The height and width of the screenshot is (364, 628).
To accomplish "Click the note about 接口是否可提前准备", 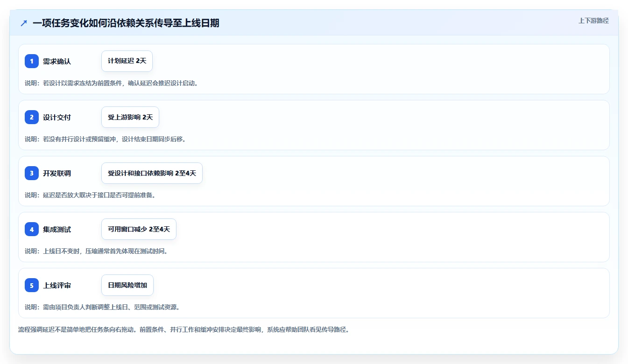I will click(x=90, y=195).
